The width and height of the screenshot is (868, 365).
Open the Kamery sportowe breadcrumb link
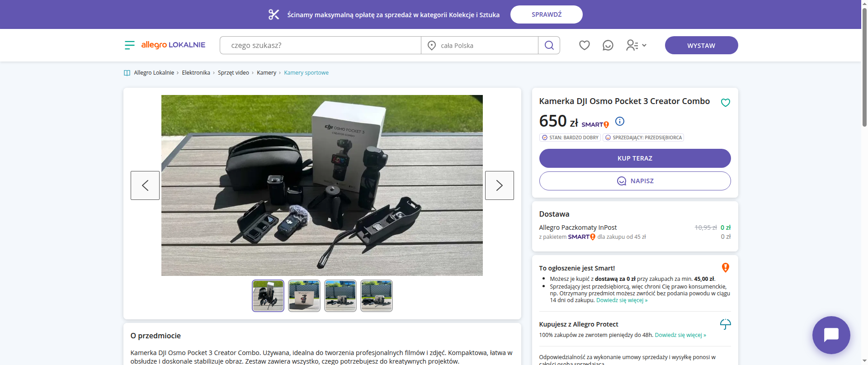coord(306,73)
